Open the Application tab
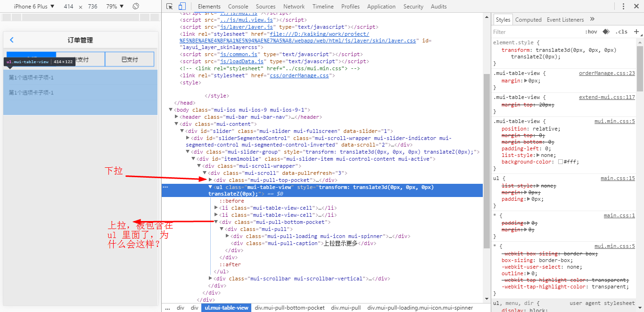The image size is (644, 312). coord(381,7)
